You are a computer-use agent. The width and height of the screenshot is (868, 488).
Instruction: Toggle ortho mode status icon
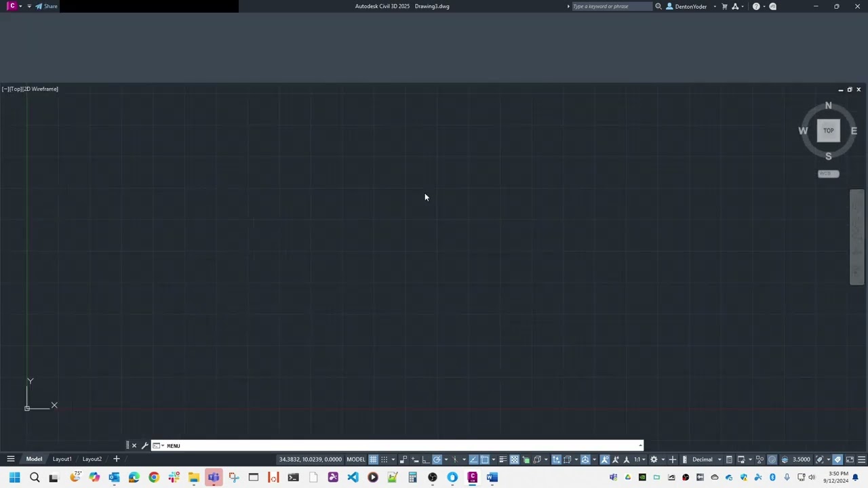426,460
